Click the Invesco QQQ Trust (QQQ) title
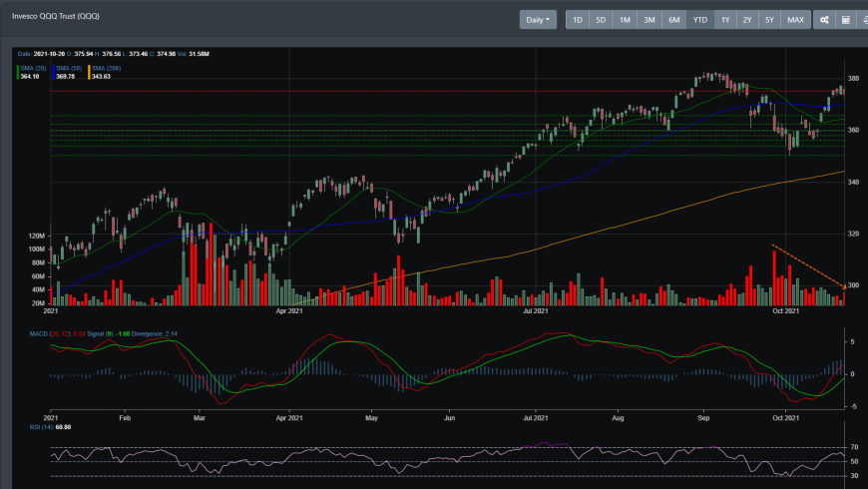Image resolution: width=868 pixels, height=489 pixels. pos(55,16)
